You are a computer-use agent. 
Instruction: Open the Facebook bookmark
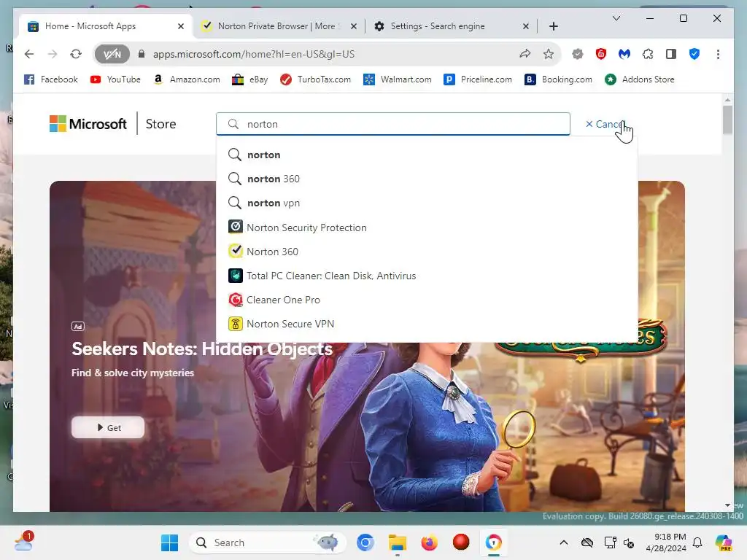[51, 79]
